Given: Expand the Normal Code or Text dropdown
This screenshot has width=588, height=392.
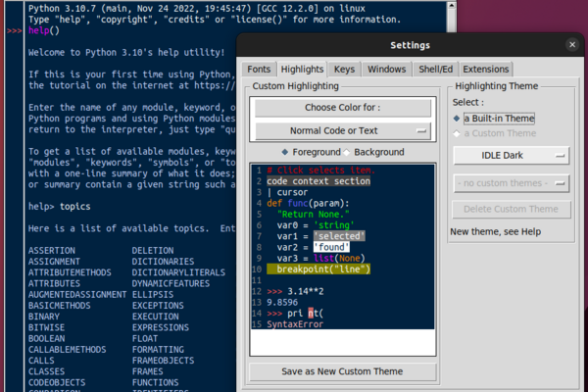Looking at the screenshot, I should [x=341, y=130].
